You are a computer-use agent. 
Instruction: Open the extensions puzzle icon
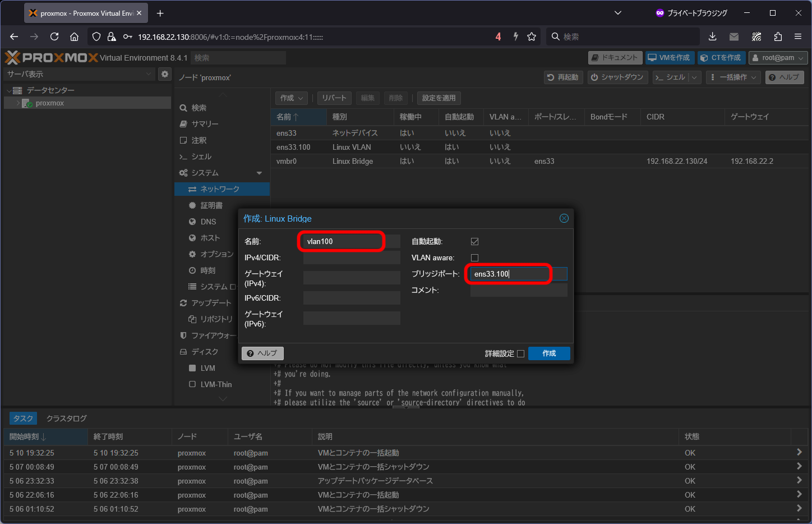pyautogui.click(x=778, y=36)
